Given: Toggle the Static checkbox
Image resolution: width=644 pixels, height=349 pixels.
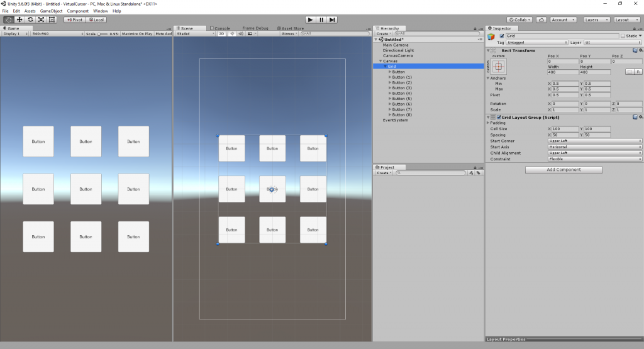Looking at the screenshot, I should click(x=623, y=36).
